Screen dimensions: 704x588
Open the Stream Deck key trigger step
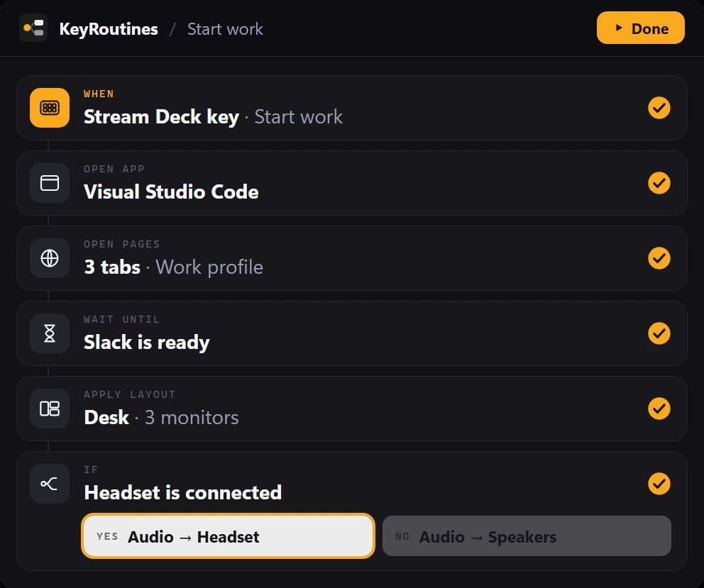[351, 108]
